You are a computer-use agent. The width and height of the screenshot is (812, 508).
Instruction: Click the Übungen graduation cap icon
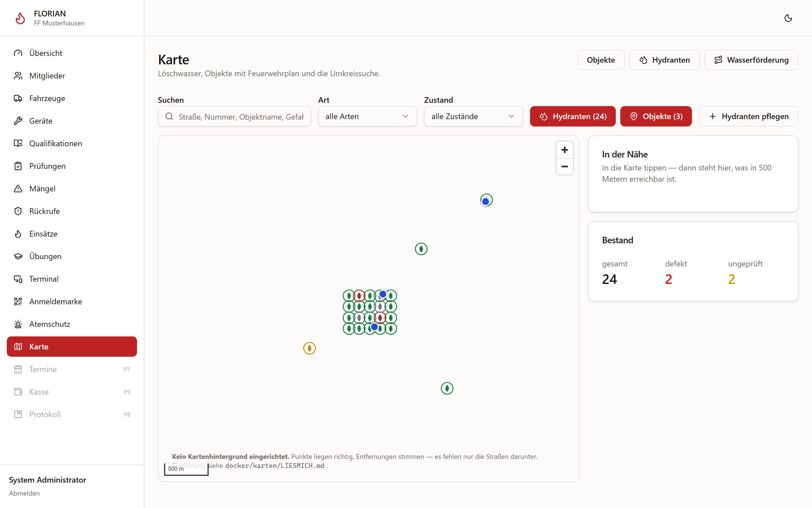[x=18, y=256]
